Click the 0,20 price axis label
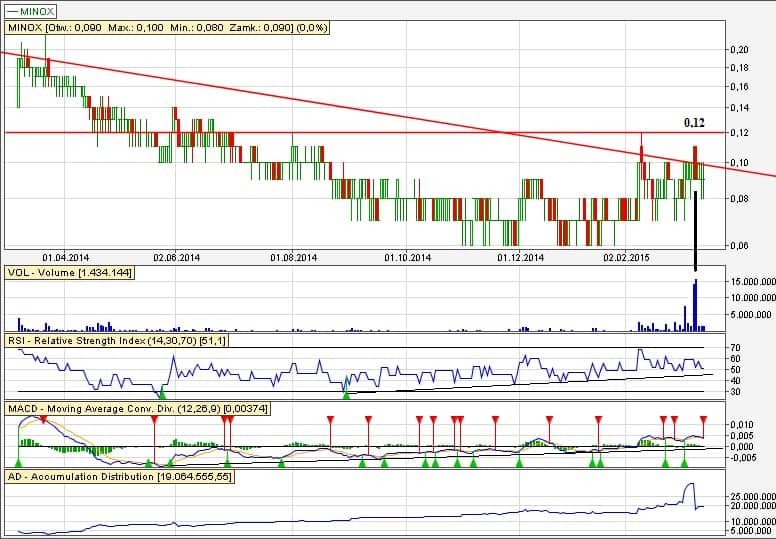The height and width of the screenshot is (539, 776). 739,49
